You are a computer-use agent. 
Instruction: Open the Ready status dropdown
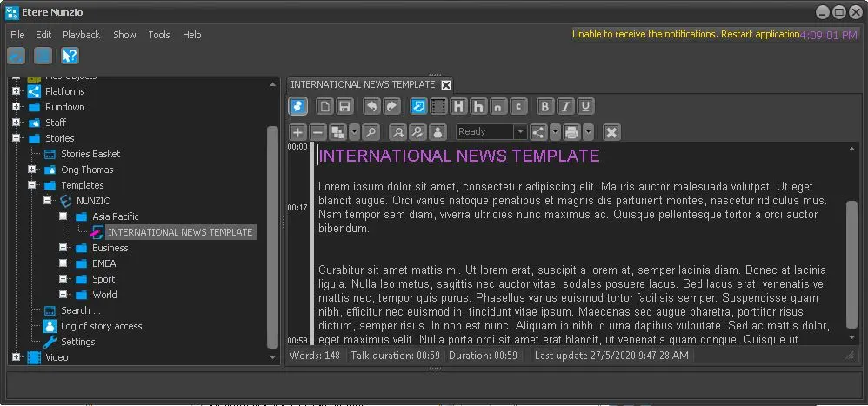click(x=520, y=132)
